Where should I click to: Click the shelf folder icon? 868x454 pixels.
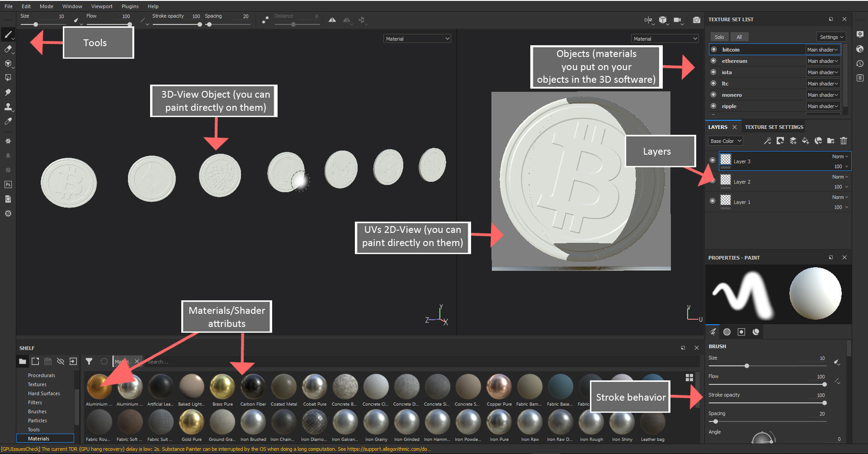(23, 361)
